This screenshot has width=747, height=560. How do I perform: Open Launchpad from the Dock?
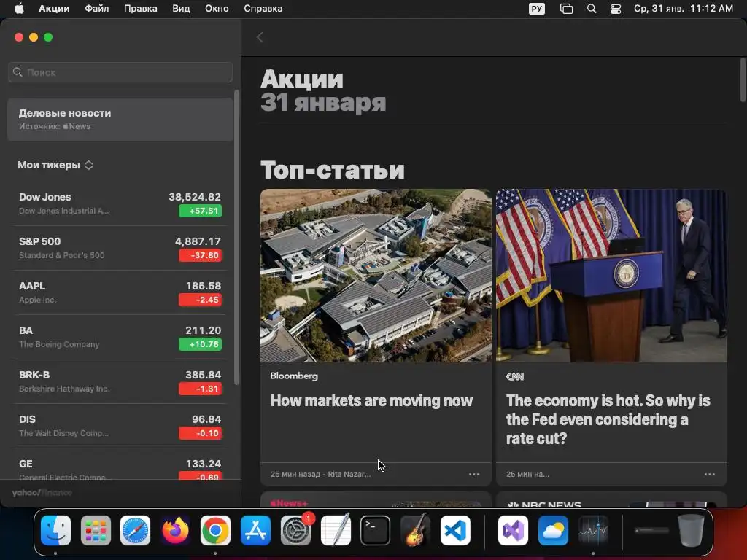click(x=96, y=530)
